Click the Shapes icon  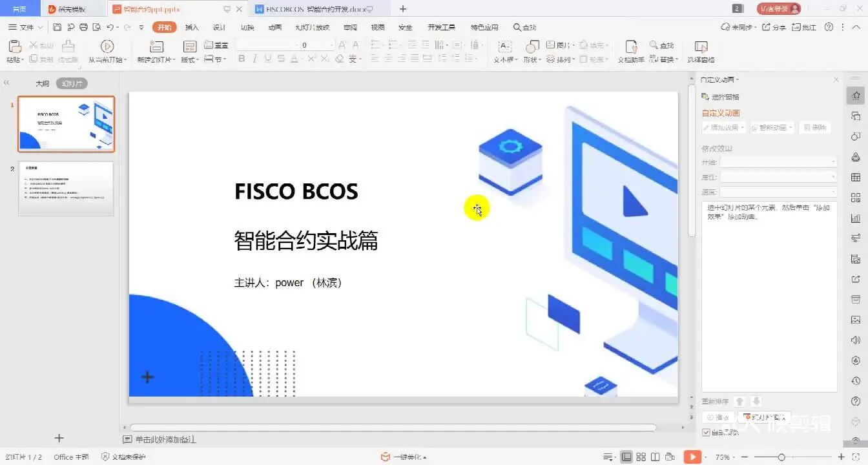(x=532, y=46)
